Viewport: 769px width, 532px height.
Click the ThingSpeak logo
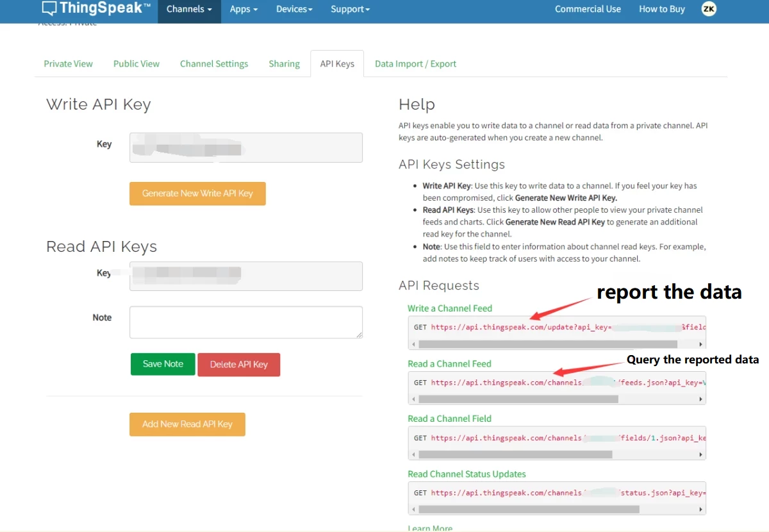tap(96, 9)
